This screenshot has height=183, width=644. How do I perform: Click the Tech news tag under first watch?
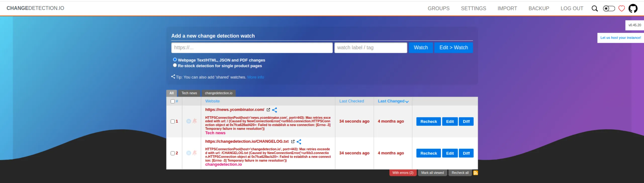(215, 133)
